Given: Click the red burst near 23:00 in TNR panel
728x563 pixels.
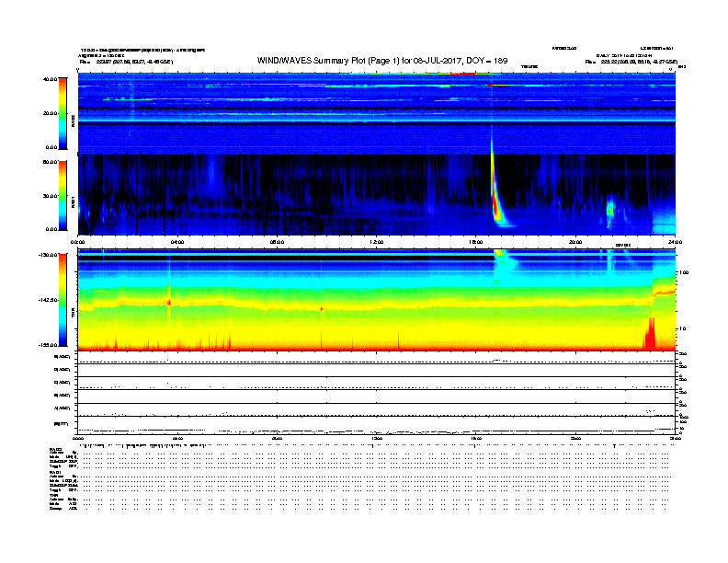Looking at the screenshot, I should (650, 334).
